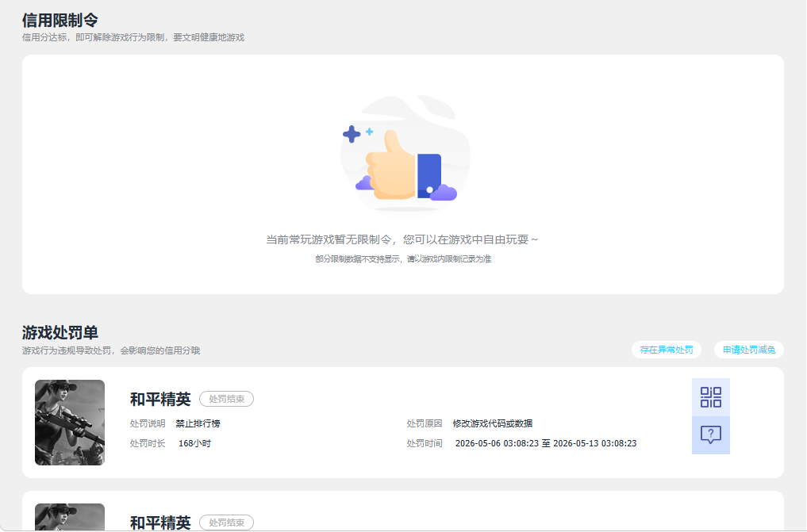Click the 信用分达标 subtitle text
Viewport: 807px width, 532px height.
[x=133, y=37]
